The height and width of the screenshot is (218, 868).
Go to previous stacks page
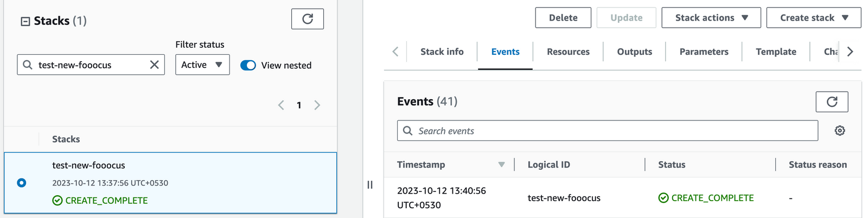click(281, 105)
